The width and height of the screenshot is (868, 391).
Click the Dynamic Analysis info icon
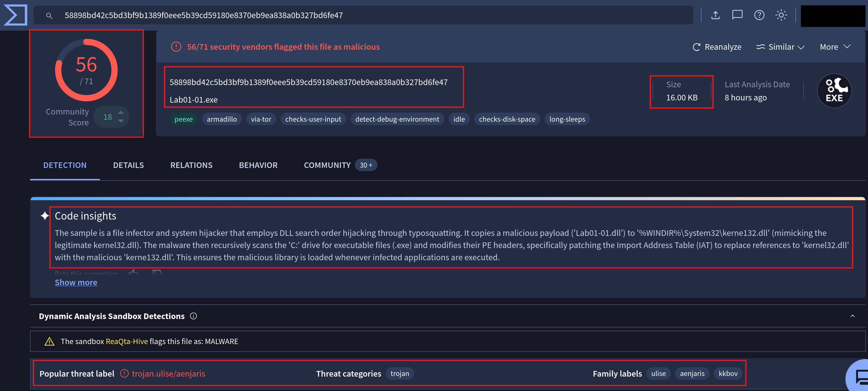[x=193, y=316]
